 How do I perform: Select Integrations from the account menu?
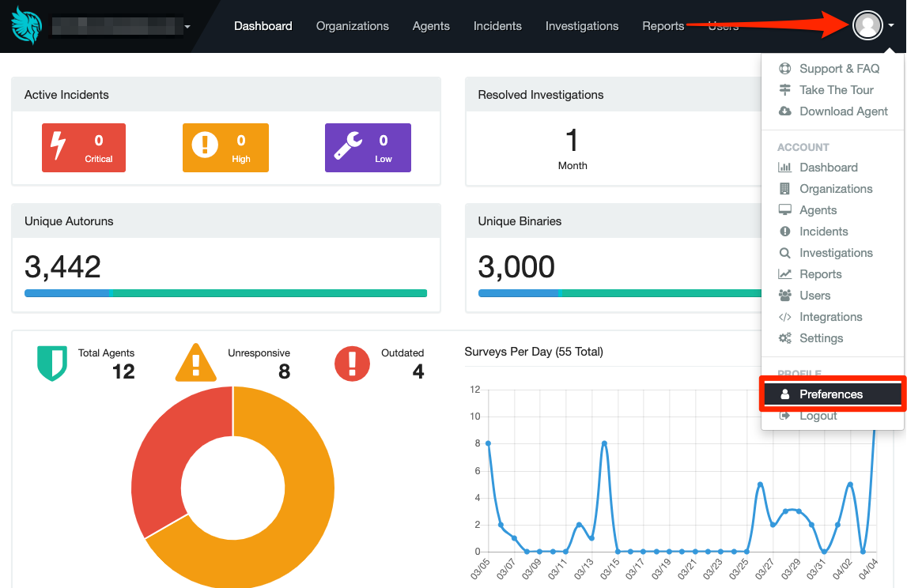point(830,317)
